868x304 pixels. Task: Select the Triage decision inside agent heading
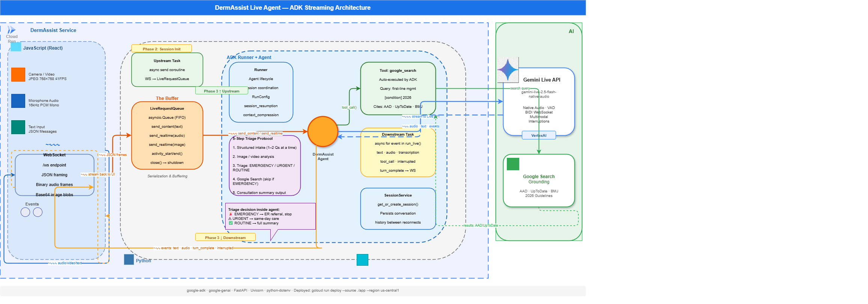tap(254, 210)
